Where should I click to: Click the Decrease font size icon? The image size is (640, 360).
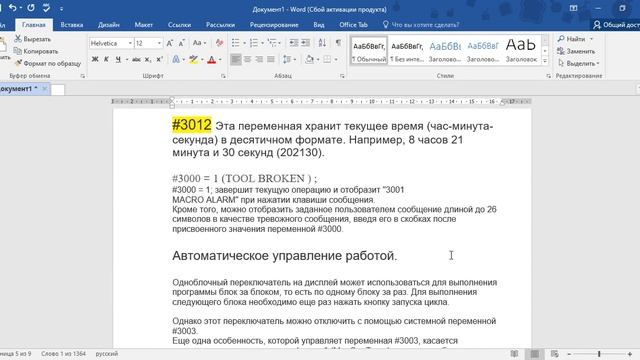[182, 43]
